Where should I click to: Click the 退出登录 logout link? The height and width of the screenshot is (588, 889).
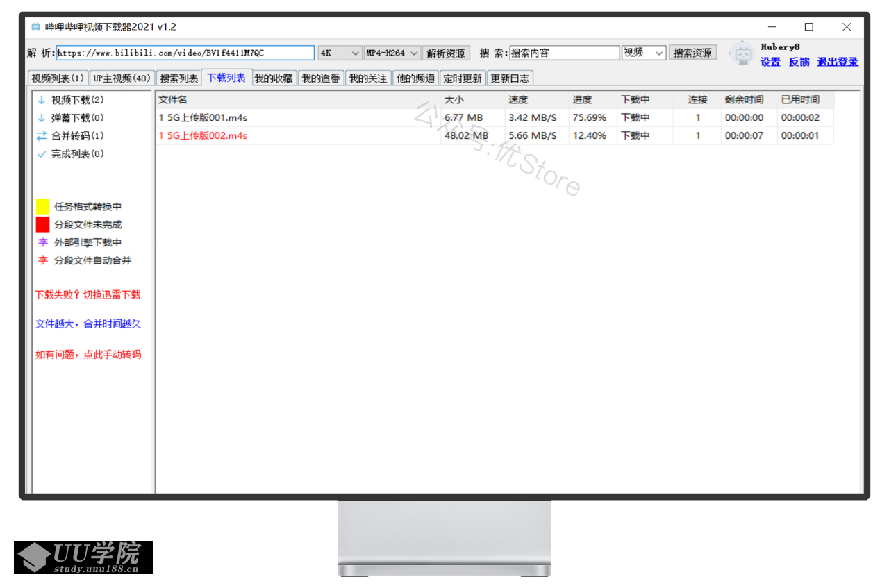838,62
